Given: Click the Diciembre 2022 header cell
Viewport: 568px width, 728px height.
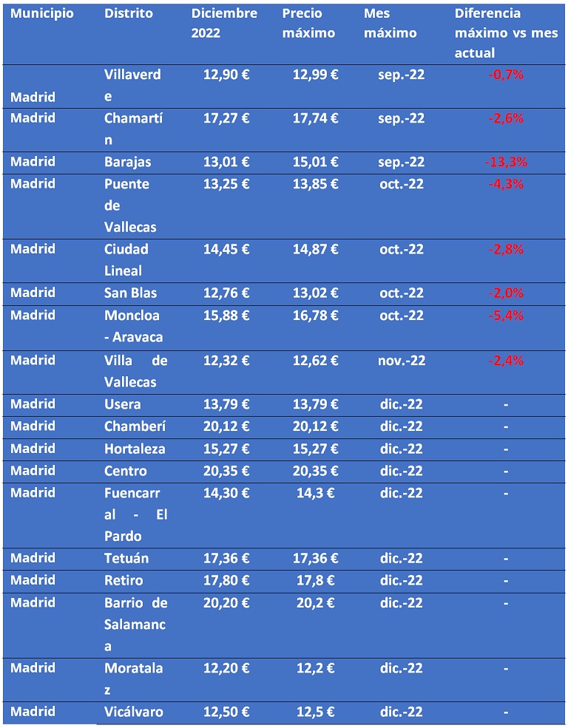Looking at the screenshot, I should (224, 23).
